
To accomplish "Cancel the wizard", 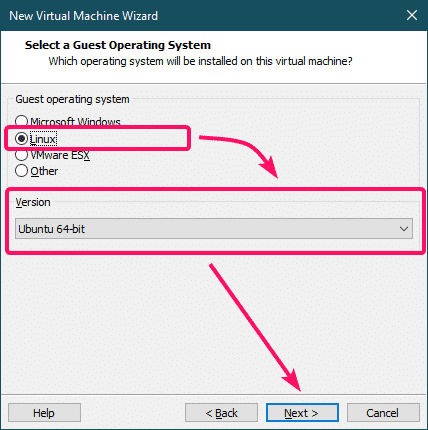I will point(383,413).
